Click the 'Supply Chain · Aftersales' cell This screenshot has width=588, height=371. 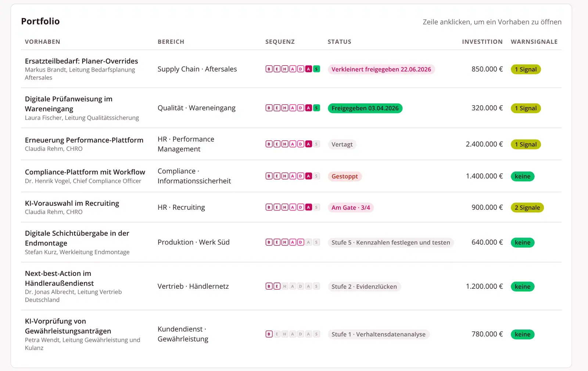(x=197, y=69)
